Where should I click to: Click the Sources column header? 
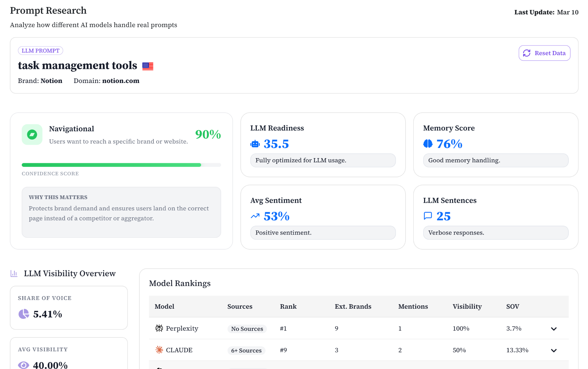240,307
